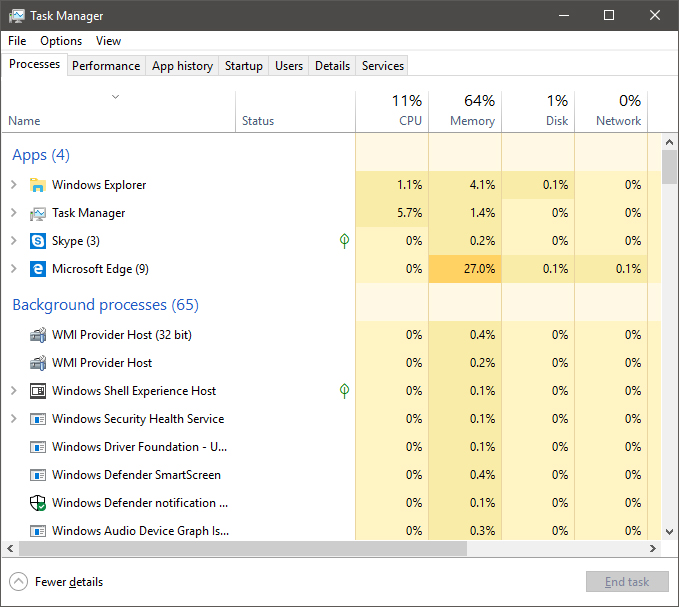Click the Windows Audio Device Graph icon
This screenshot has width=679, height=607.
[x=38, y=531]
